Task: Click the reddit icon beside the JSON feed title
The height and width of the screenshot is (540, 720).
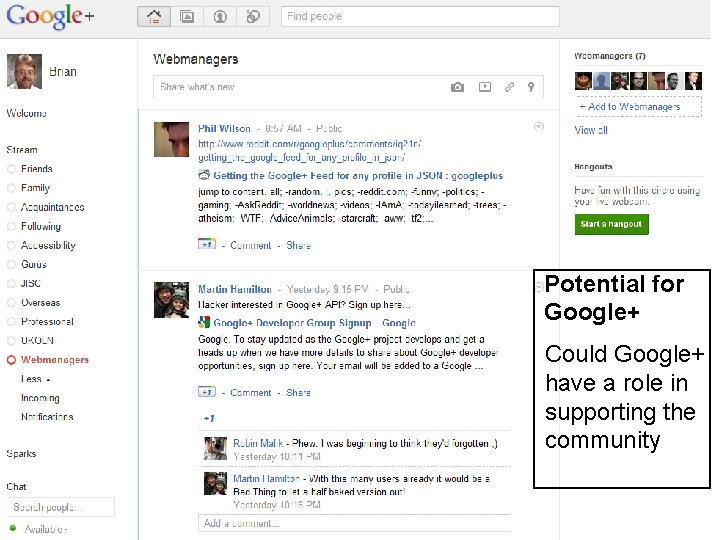Action: click(x=204, y=175)
